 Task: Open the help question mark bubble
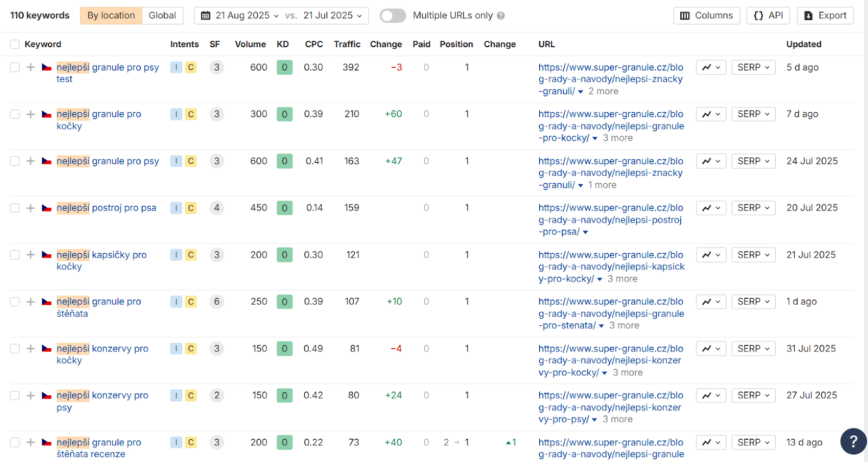[853, 441]
